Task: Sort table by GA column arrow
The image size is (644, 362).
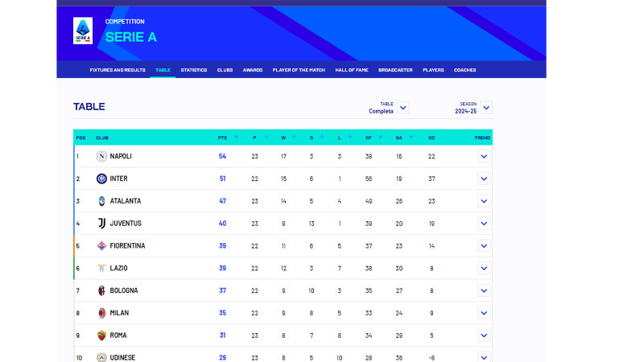Action: [x=411, y=138]
